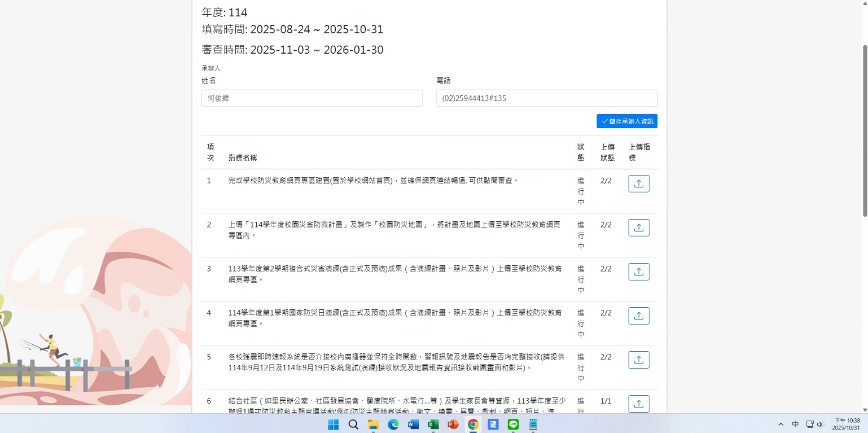Screen dimensions: 868x433
Task: Click upload icon for item 4 national drill
Action: pyautogui.click(x=638, y=316)
